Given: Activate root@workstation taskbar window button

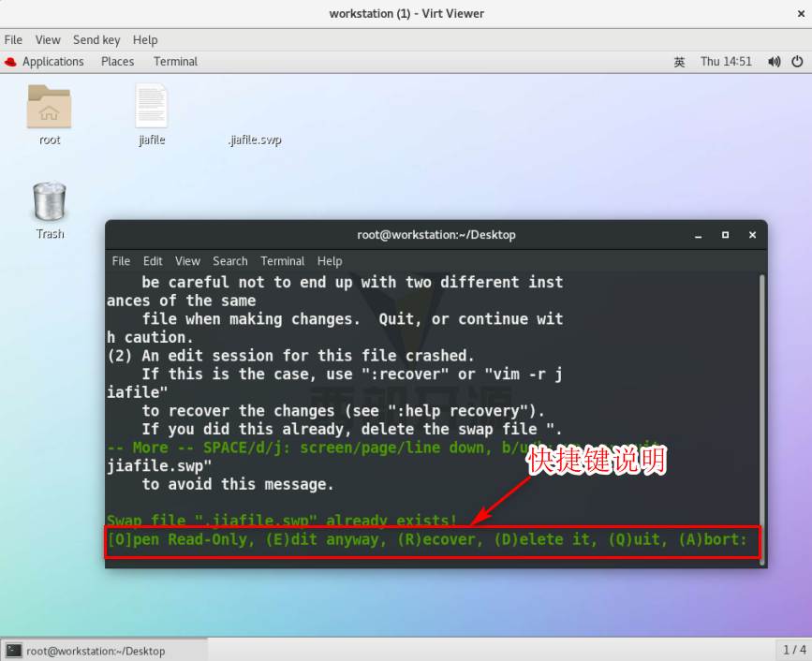Looking at the screenshot, I should [x=106, y=651].
